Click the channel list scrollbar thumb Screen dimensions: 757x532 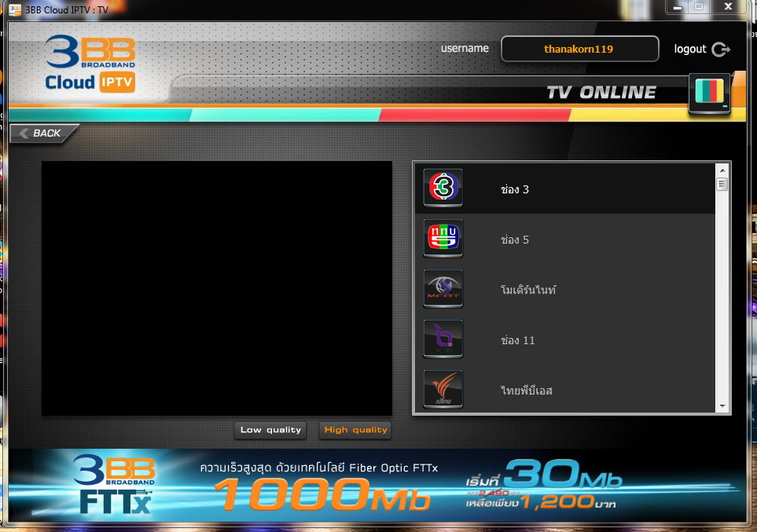pyautogui.click(x=722, y=185)
